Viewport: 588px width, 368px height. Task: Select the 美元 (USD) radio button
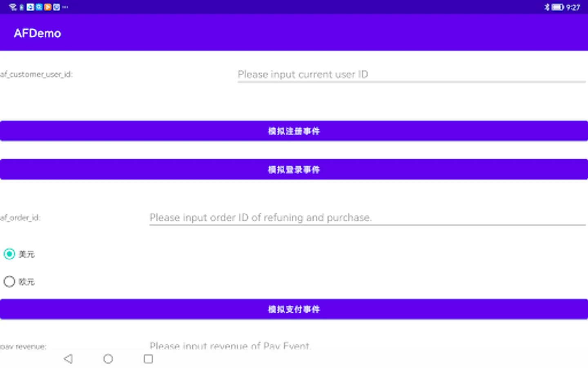tap(9, 254)
